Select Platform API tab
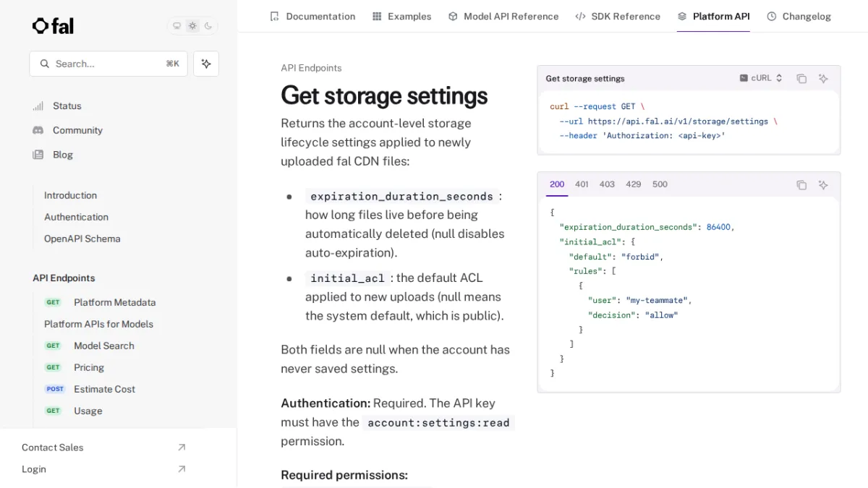The height and width of the screenshot is (488, 868). click(x=713, y=16)
